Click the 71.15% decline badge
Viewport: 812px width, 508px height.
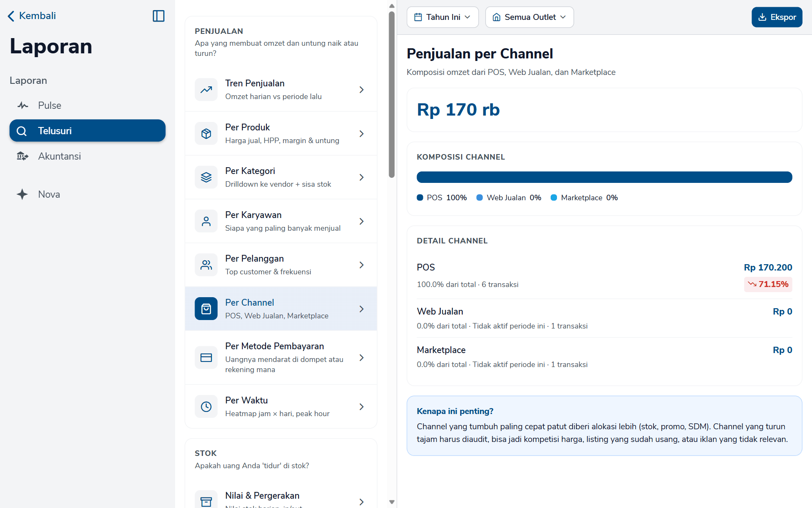(768, 284)
